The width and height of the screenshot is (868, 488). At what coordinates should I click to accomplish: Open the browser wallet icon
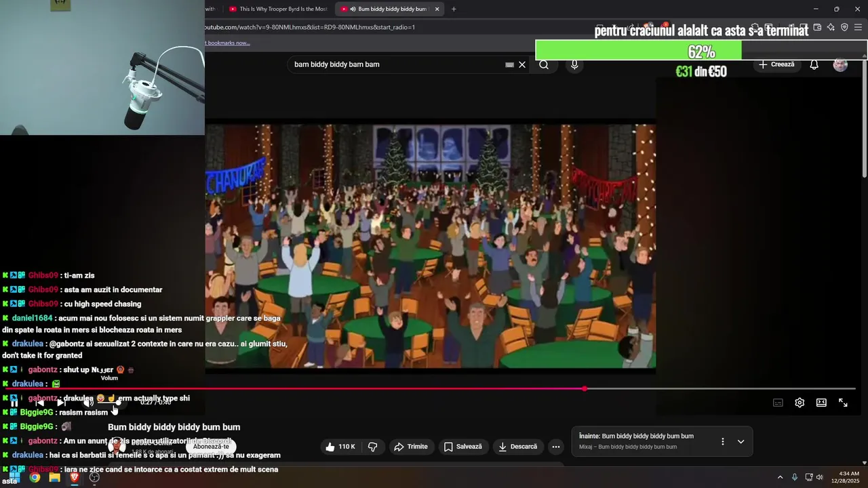(817, 27)
